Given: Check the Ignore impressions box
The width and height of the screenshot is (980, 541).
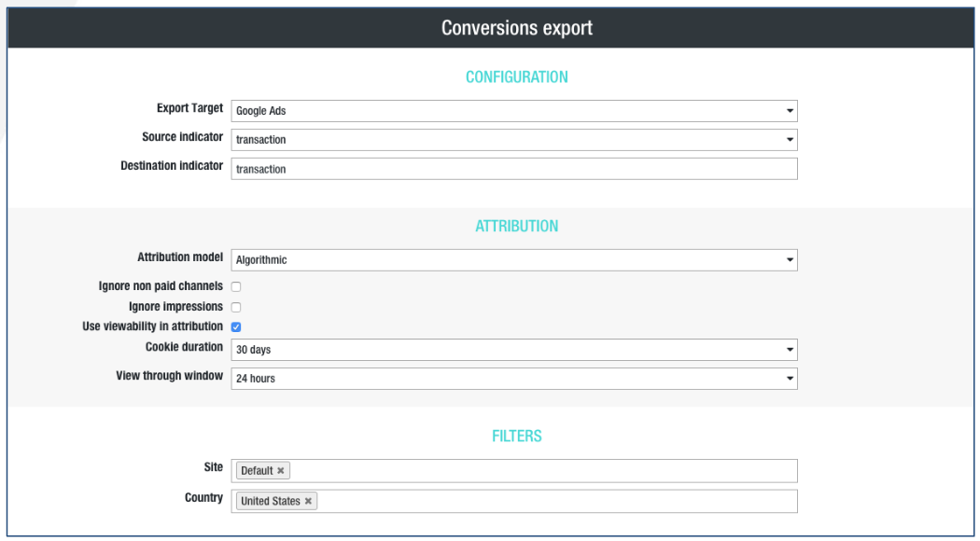Looking at the screenshot, I should coord(236,308).
